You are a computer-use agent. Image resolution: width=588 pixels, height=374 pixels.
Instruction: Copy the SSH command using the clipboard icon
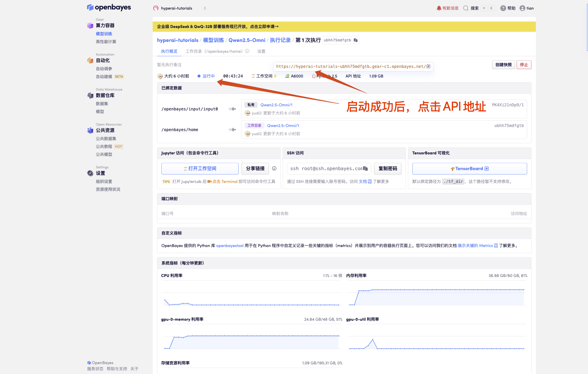coord(365,168)
